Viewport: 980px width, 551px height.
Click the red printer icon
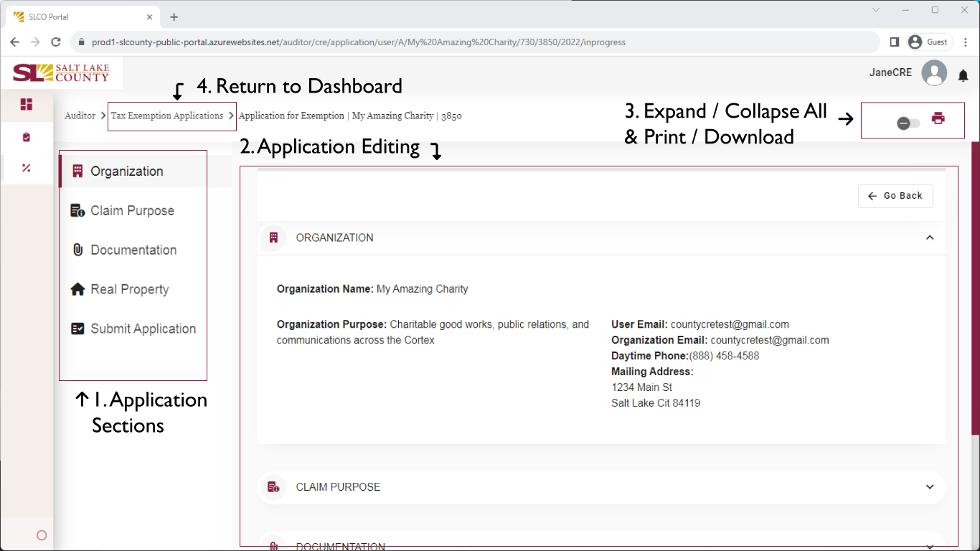pyautogui.click(x=938, y=119)
